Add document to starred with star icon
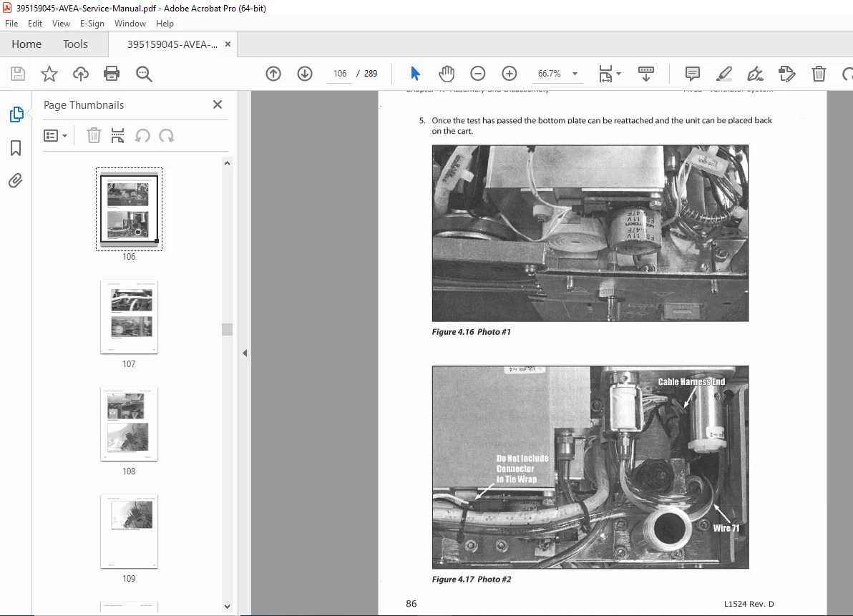The image size is (853, 616). 49,74
